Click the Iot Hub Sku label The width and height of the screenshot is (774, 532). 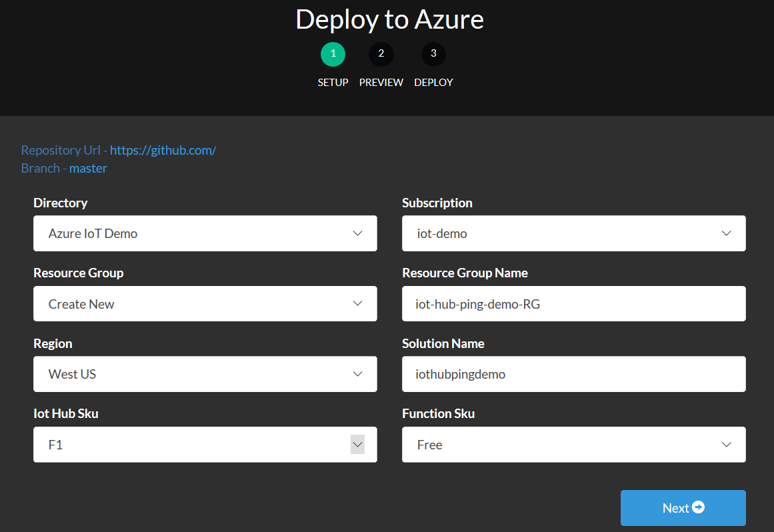click(x=65, y=413)
